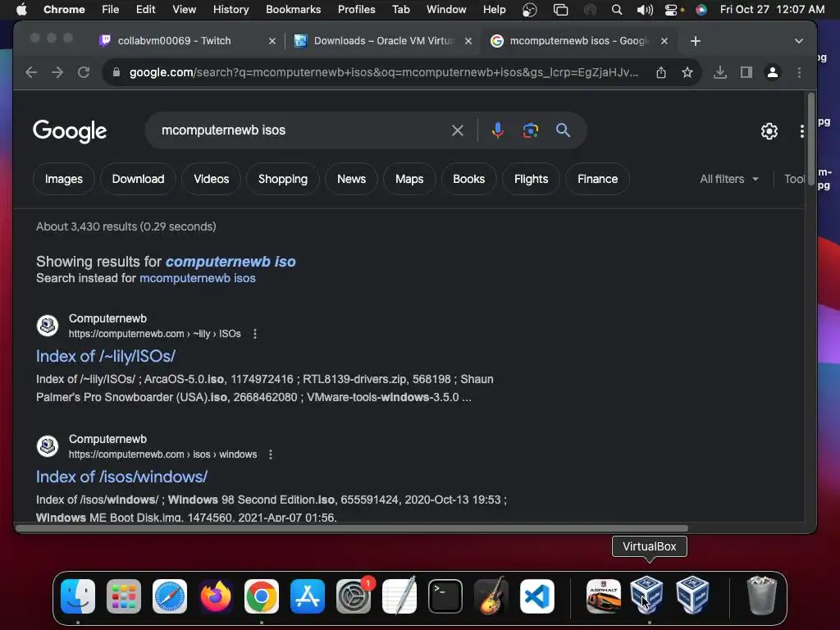Open the Trash in the Dock
Viewport: 840px width, 630px height.
(761, 596)
